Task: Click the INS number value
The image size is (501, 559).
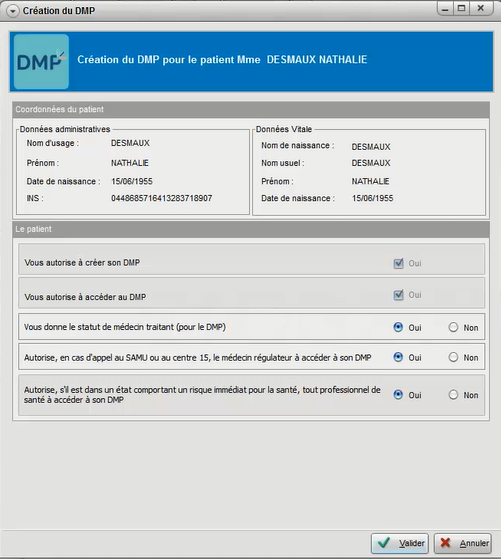Action: click(162, 198)
